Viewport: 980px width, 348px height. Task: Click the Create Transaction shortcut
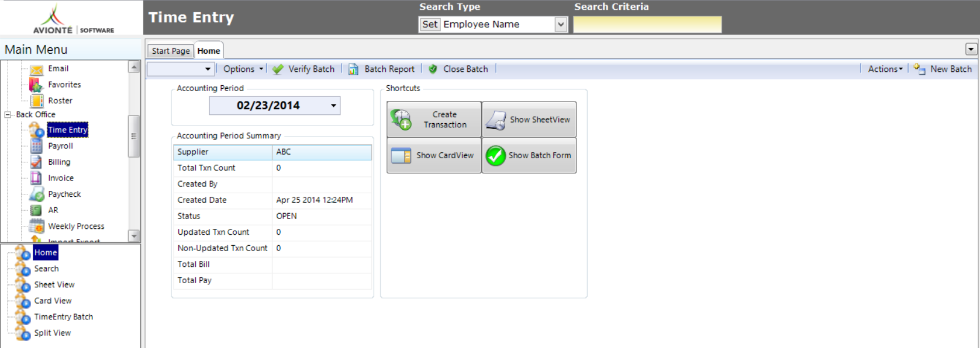(434, 120)
